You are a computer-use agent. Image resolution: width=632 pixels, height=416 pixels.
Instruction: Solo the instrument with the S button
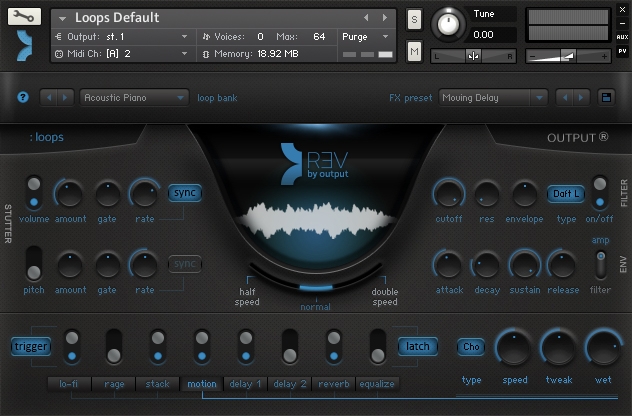pyautogui.click(x=414, y=19)
